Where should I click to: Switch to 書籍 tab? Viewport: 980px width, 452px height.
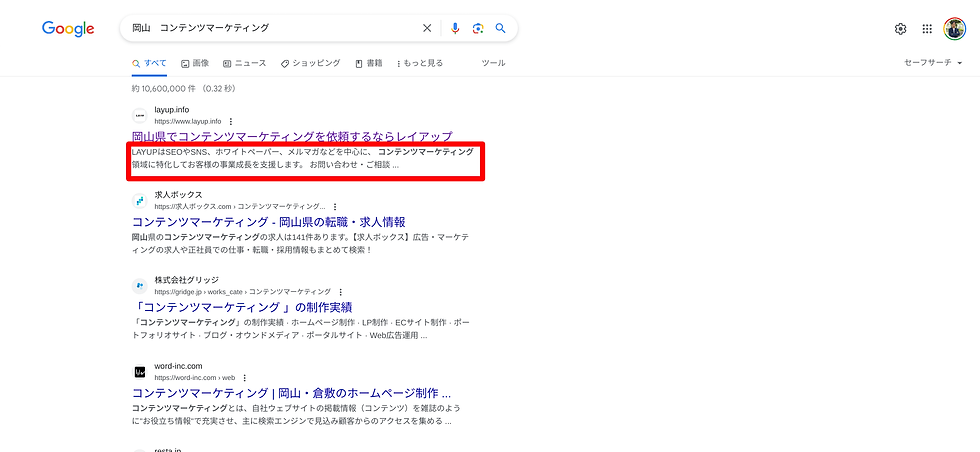pyautogui.click(x=369, y=63)
